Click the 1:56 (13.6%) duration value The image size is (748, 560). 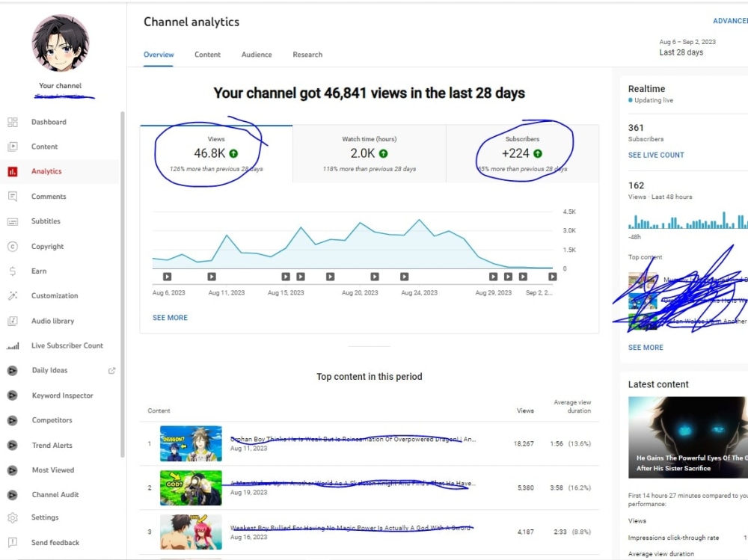coord(571,443)
